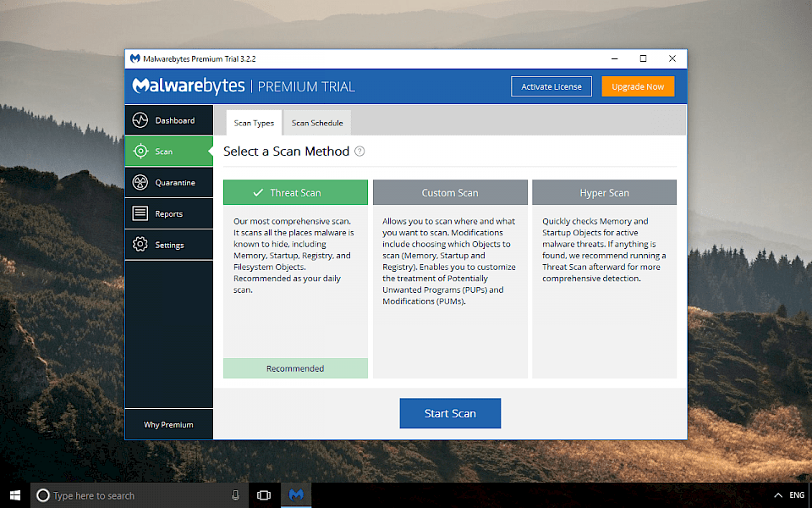This screenshot has height=508, width=812.
Task: Close the Malwarebytes window
Action: coord(672,58)
